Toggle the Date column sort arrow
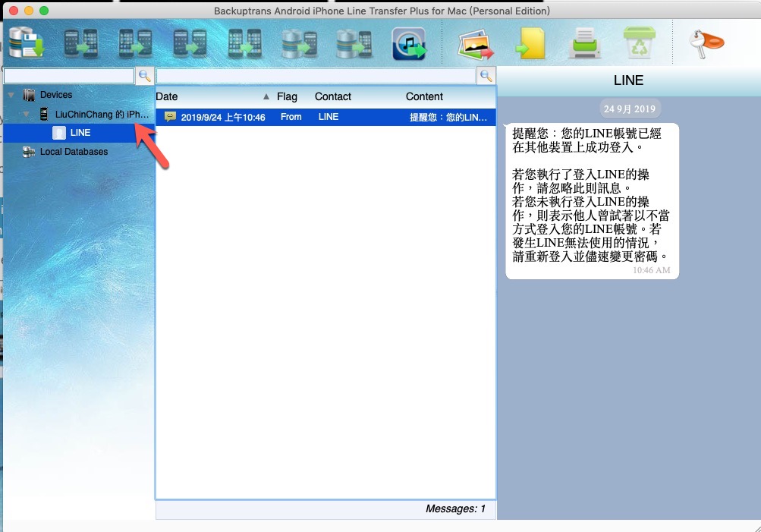This screenshot has width=761, height=532. (266, 96)
